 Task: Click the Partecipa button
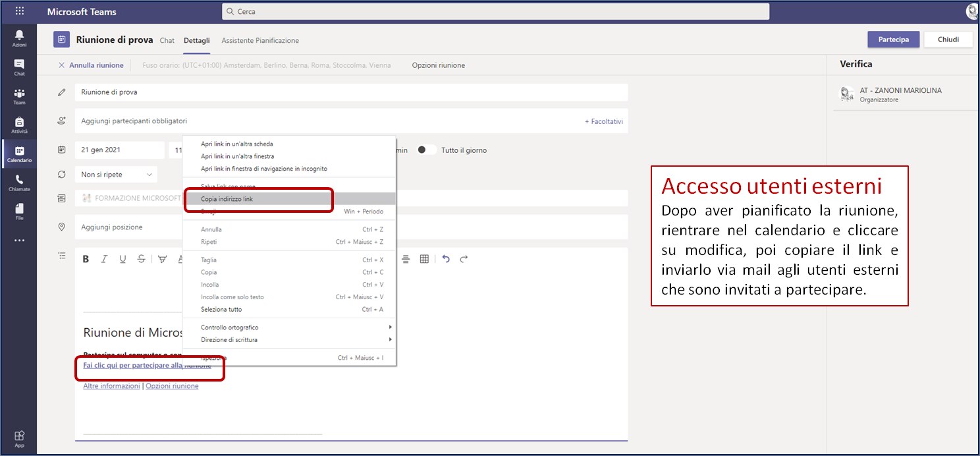[894, 40]
